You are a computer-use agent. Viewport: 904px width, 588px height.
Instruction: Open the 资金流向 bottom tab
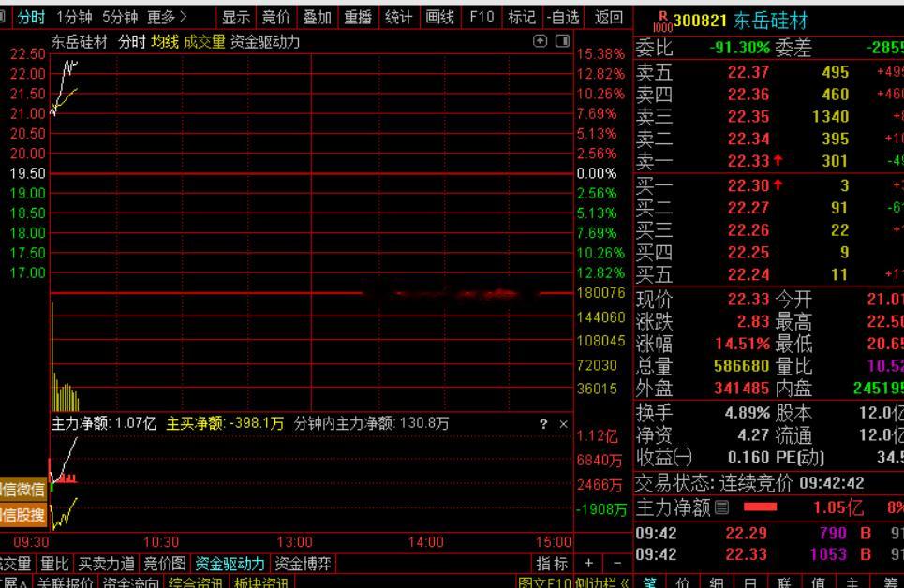point(131,582)
